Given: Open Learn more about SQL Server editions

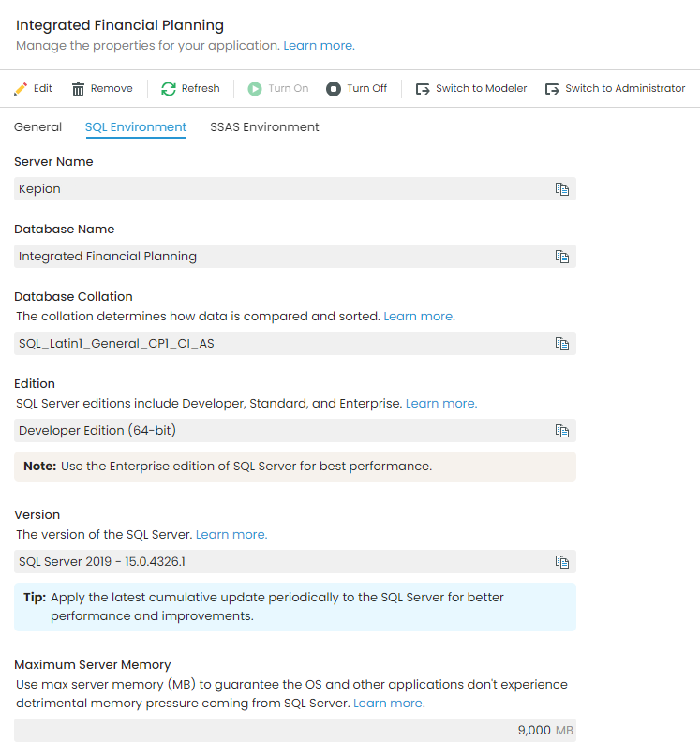Looking at the screenshot, I should [440, 403].
